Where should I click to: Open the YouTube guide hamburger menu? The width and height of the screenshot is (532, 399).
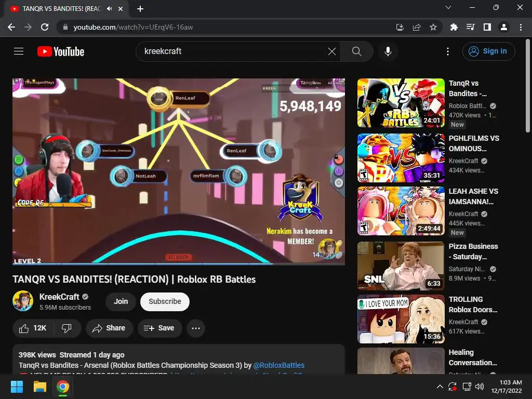pyautogui.click(x=19, y=51)
